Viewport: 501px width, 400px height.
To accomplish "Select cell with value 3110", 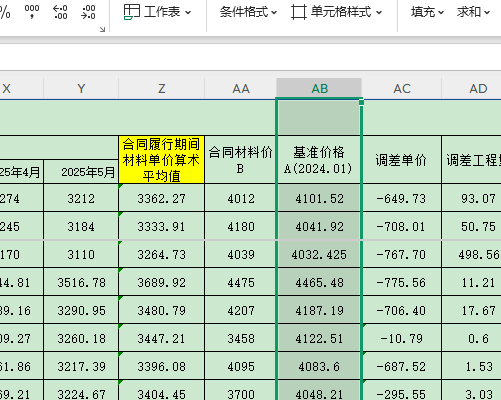I will coord(81,254).
